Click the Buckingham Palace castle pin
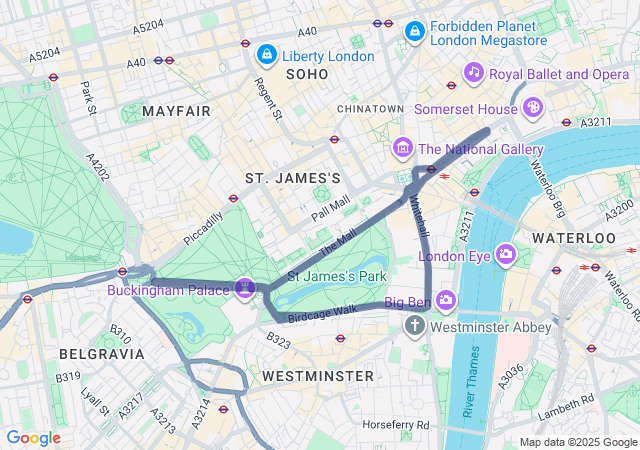 point(245,288)
